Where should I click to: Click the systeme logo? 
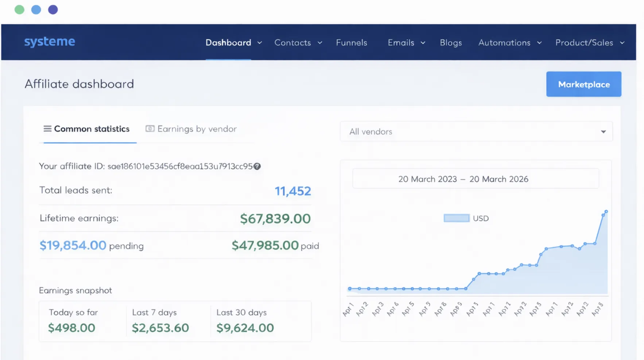(x=50, y=42)
